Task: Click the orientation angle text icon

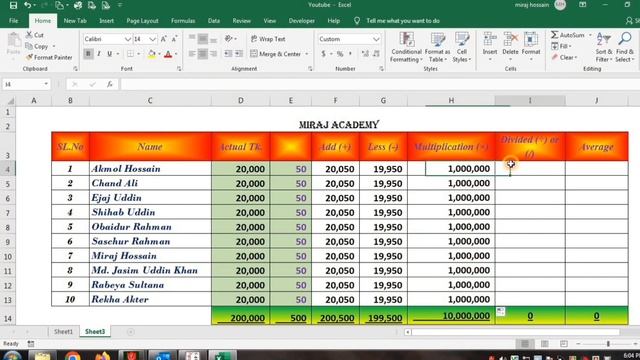Action: (229, 39)
